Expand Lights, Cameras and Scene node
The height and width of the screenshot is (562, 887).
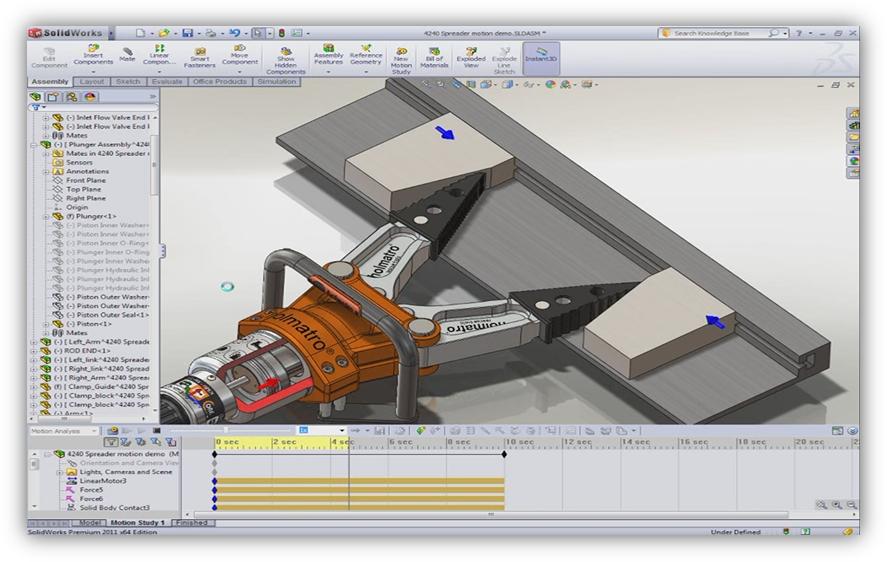pos(59,471)
